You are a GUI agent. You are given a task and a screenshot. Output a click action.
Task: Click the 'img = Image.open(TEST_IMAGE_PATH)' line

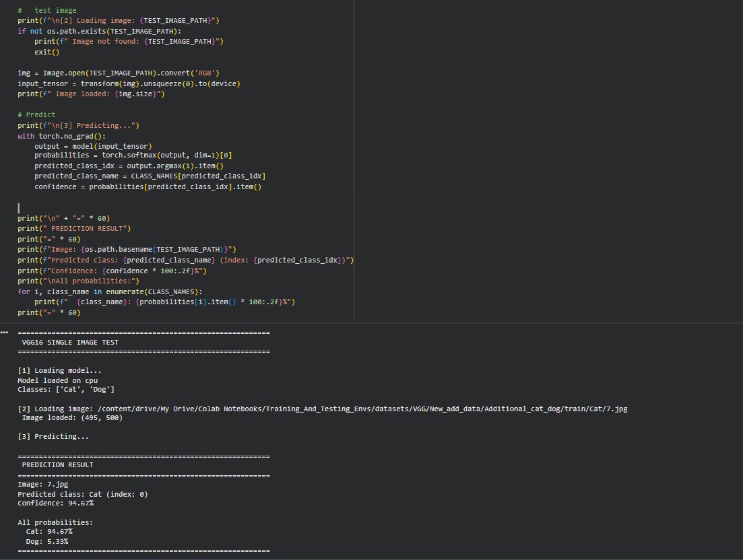tap(119, 73)
